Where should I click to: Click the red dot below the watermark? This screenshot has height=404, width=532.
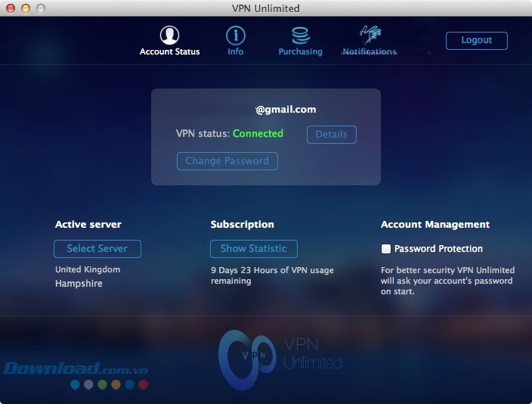(143, 384)
